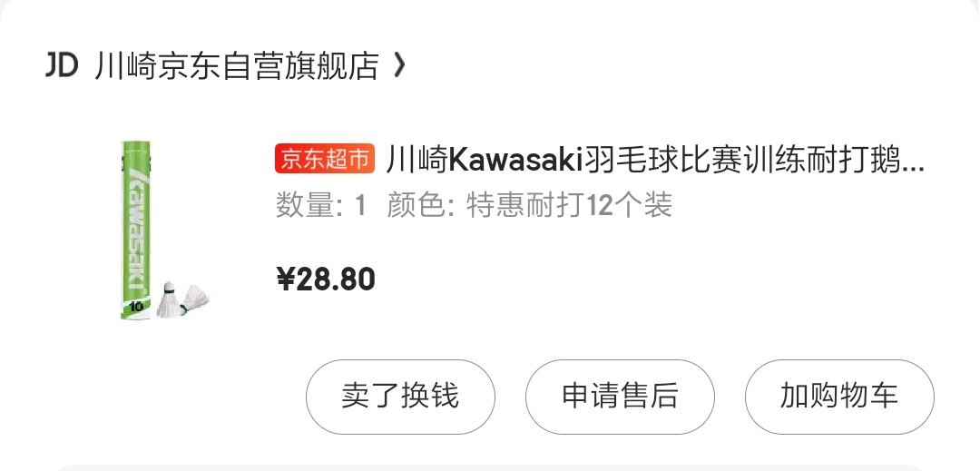Click the 加购物车 button
Image resolution: width=980 pixels, height=471 pixels.
click(839, 397)
